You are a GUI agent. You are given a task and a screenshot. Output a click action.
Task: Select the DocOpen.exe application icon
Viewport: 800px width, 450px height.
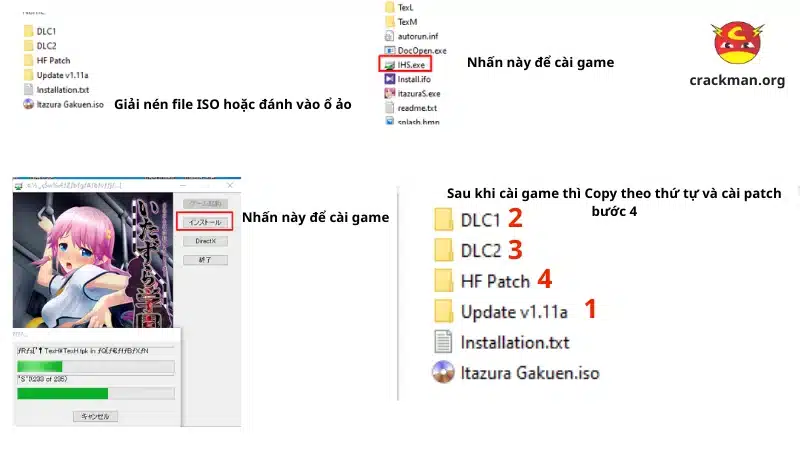(389, 50)
